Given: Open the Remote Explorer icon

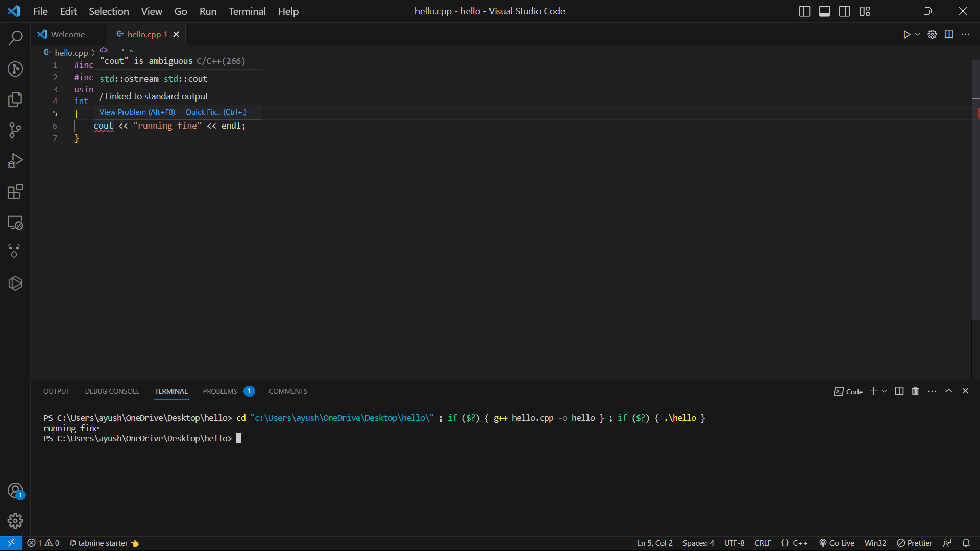Looking at the screenshot, I should [x=15, y=222].
